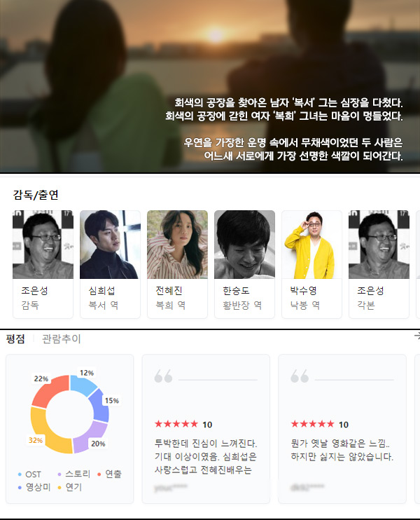Select 조은성 각본 writer card

(379, 264)
